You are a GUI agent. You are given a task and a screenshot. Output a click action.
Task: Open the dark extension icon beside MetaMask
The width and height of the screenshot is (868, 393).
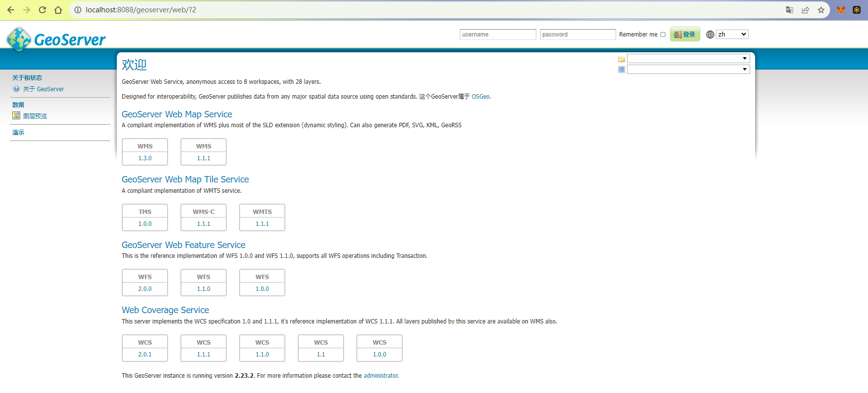[x=857, y=10]
